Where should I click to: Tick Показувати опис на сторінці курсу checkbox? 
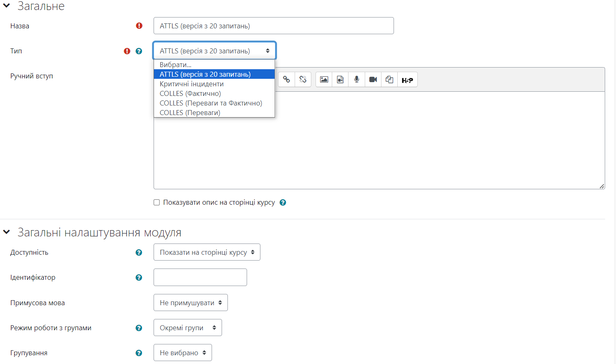point(157,203)
